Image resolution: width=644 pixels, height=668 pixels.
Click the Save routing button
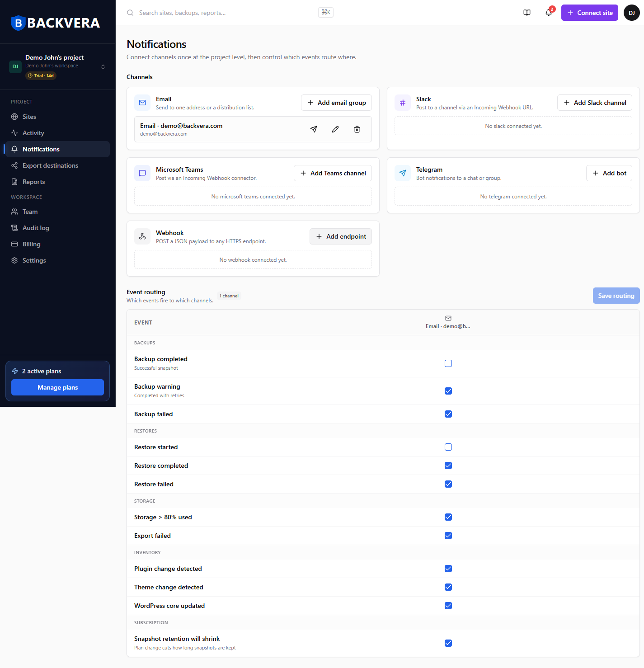[616, 296]
